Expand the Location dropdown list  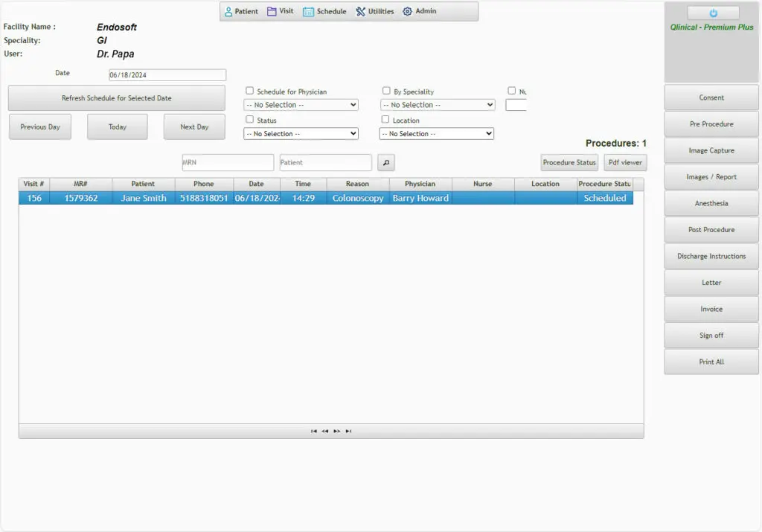[x=437, y=133]
